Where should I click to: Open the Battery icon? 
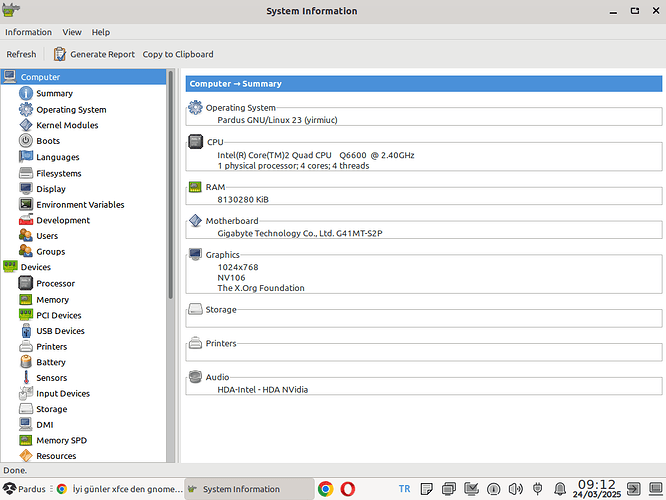[26, 362]
